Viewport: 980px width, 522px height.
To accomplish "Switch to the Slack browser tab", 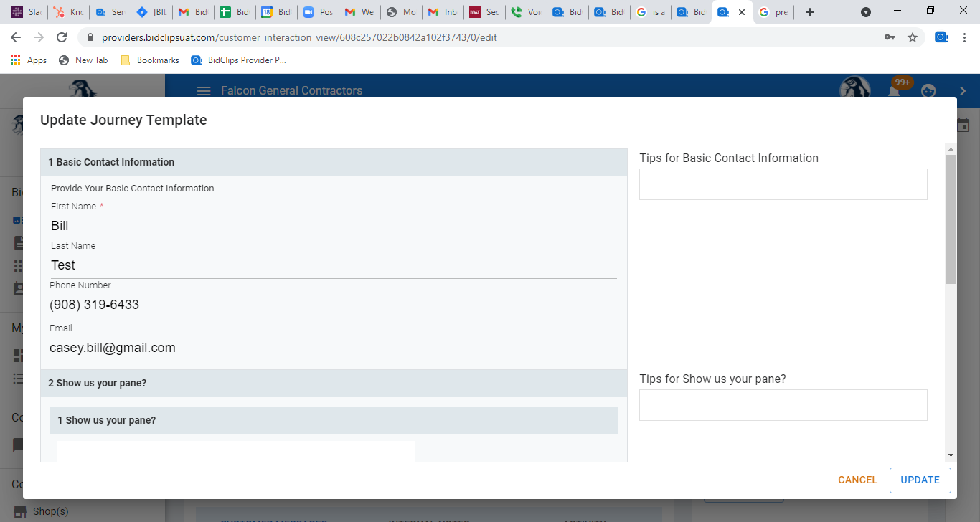I will pos(27,12).
